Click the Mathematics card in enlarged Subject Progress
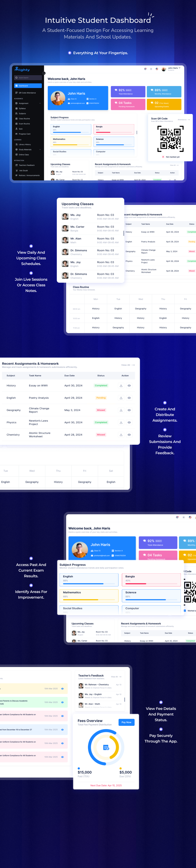The height and width of the screenshot is (868, 196). (x=89, y=595)
